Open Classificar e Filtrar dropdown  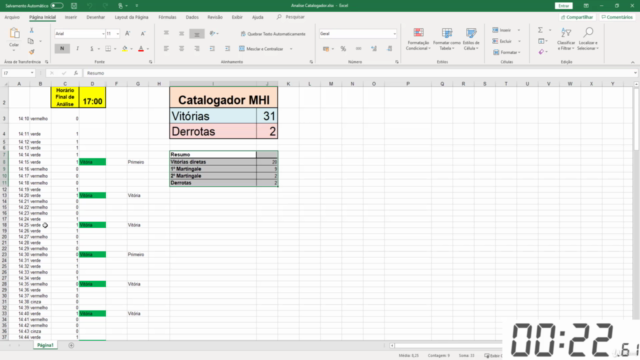(x=566, y=39)
